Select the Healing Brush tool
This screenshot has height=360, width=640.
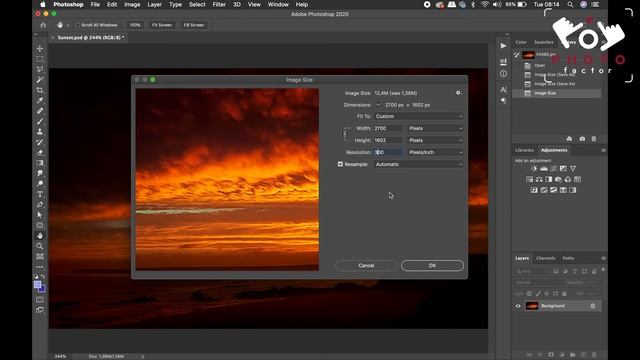click(x=40, y=111)
